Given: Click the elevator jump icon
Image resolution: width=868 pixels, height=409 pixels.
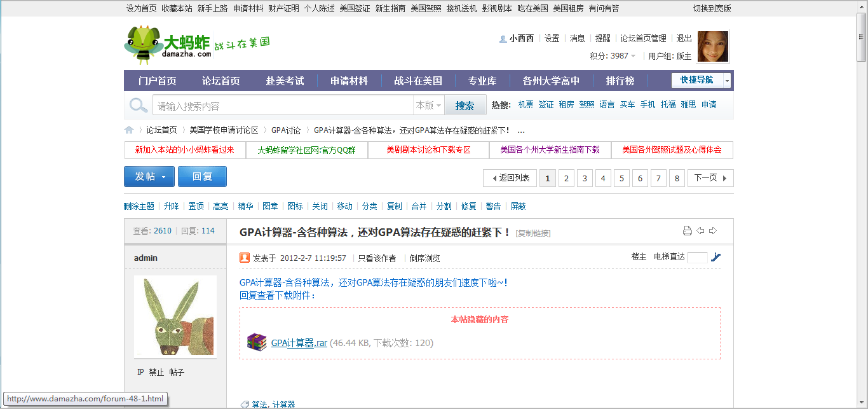Looking at the screenshot, I should (716, 257).
